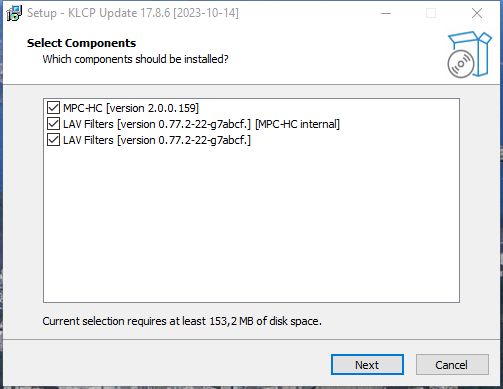Select the standalone LAV Filters entry text

pyautogui.click(x=157, y=140)
